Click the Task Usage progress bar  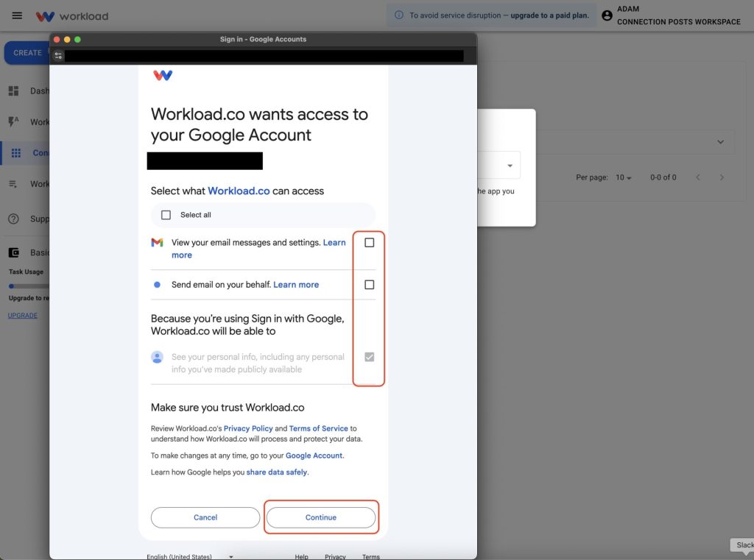[x=29, y=286]
